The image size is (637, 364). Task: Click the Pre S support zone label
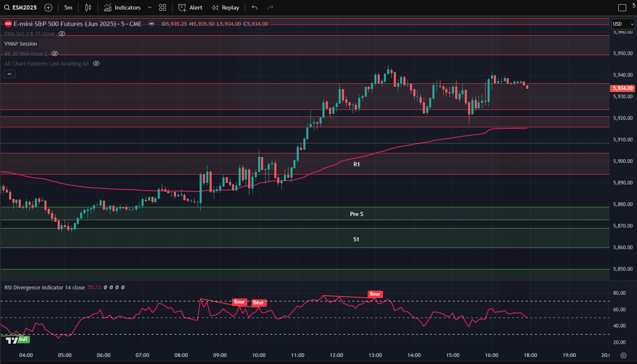tap(356, 214)
